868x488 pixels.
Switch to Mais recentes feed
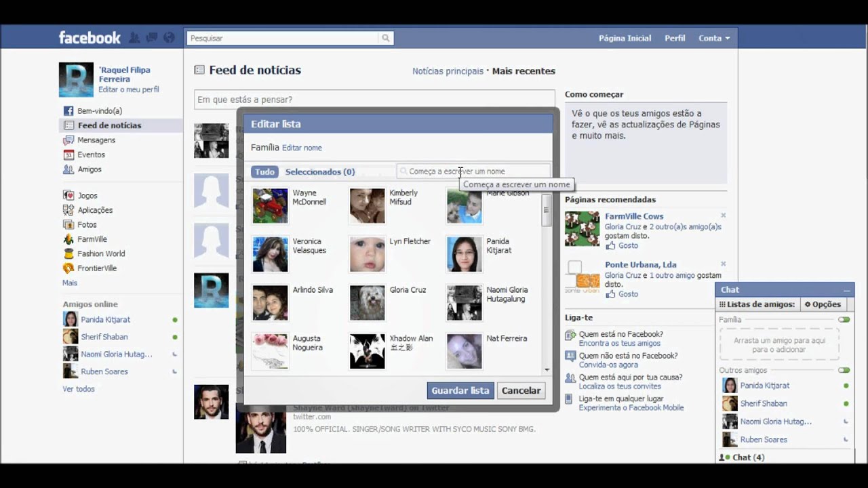point(524,70)
